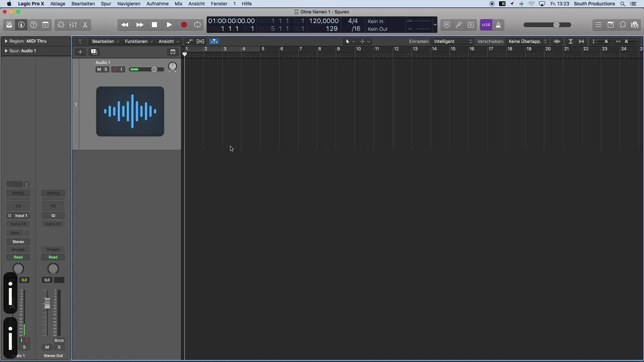Toggle vertical auto zoom icon
This screenshot has height=362, width=644.
click(x=571, y=42)
